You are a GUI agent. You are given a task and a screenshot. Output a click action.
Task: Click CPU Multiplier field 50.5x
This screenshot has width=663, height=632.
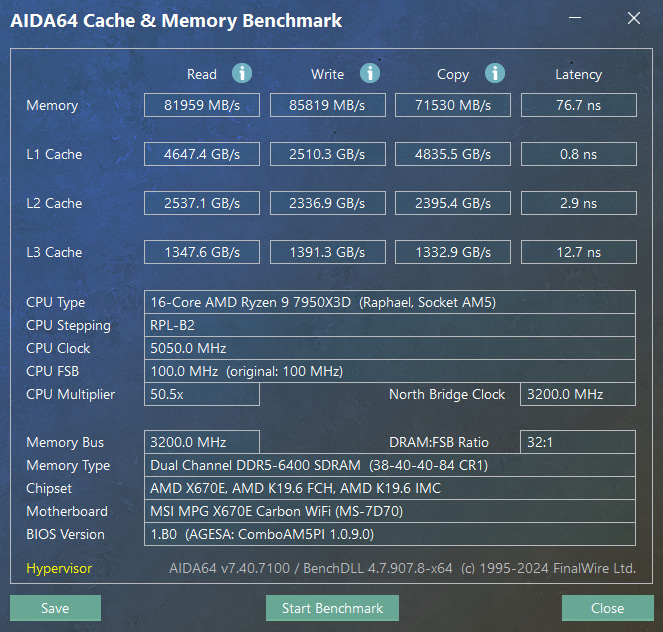point(202,394)
